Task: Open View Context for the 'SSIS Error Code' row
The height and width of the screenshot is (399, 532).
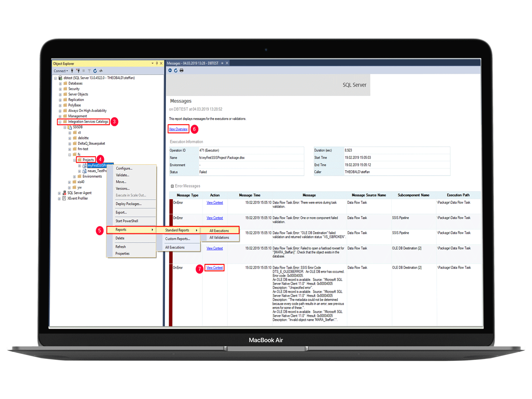Action: (215, 268)
